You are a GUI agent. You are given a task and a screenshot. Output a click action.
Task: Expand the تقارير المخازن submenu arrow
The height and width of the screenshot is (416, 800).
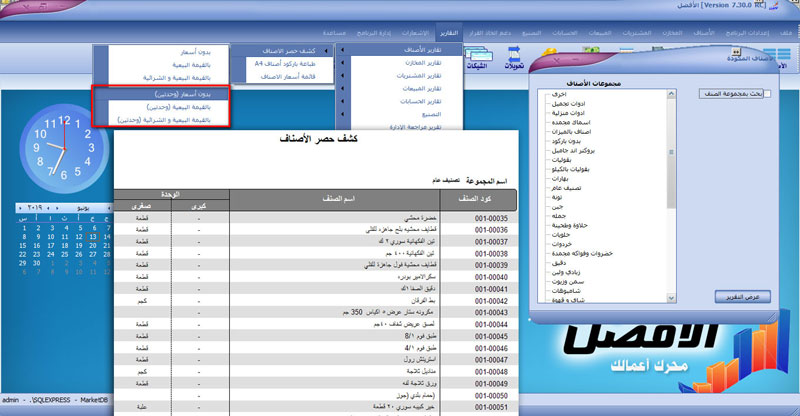342,63
